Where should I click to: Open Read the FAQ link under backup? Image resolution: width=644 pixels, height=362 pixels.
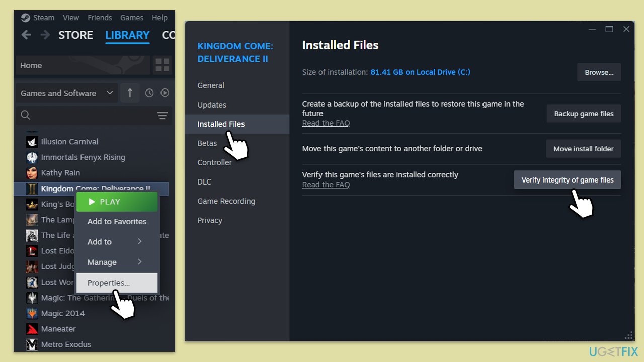pyautogui.click(x=326, y=123)
